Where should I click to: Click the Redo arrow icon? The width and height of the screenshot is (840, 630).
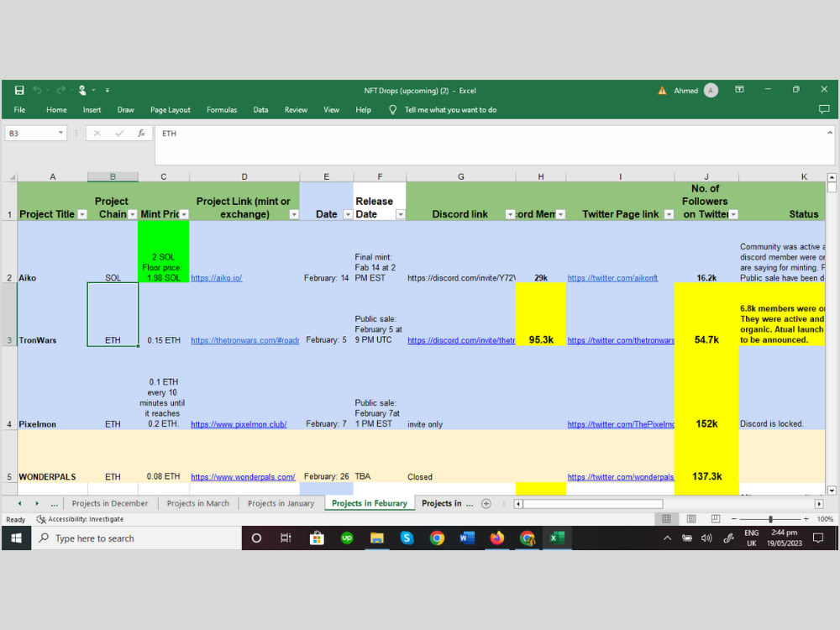click(x=60, y=90)
